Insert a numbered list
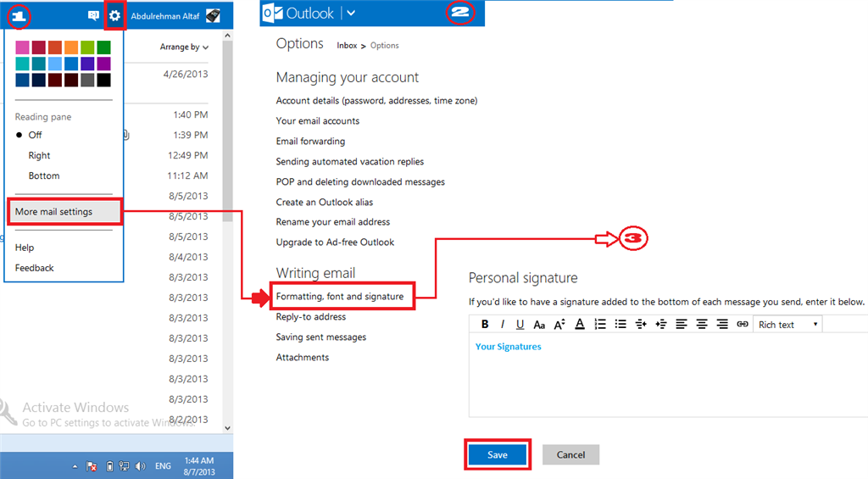Screen dimensions: 868x479 click(600, 325)
